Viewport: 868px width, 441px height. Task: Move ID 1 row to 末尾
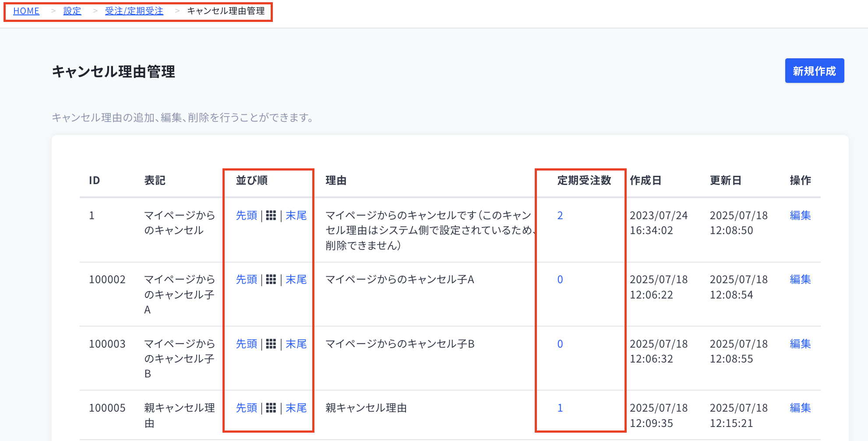[296, 216]
